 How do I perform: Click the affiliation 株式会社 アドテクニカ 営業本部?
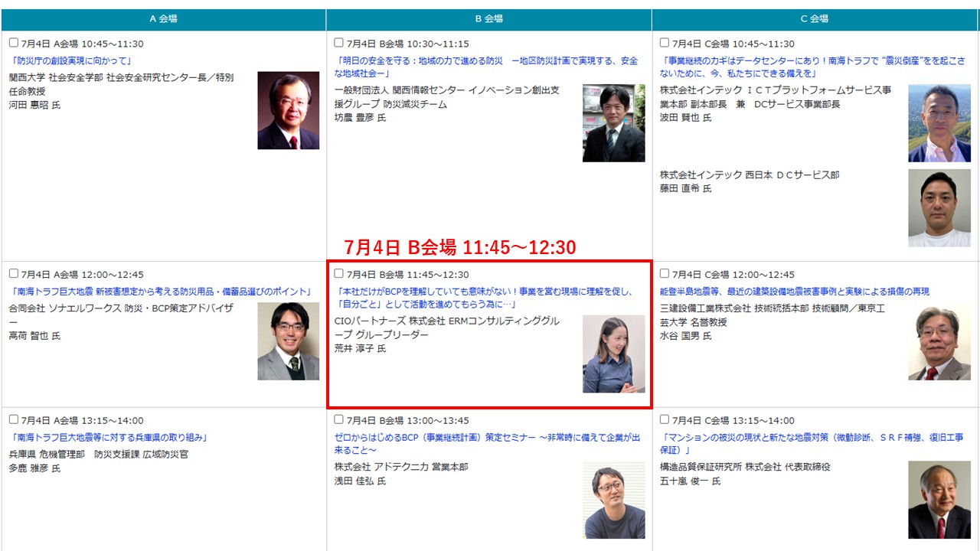tap(401, 467)
